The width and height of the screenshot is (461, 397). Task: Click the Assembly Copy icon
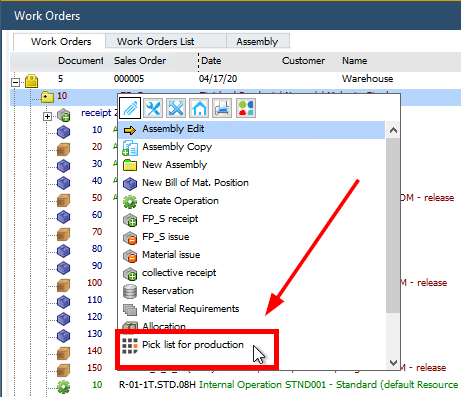tap(130, 148)
